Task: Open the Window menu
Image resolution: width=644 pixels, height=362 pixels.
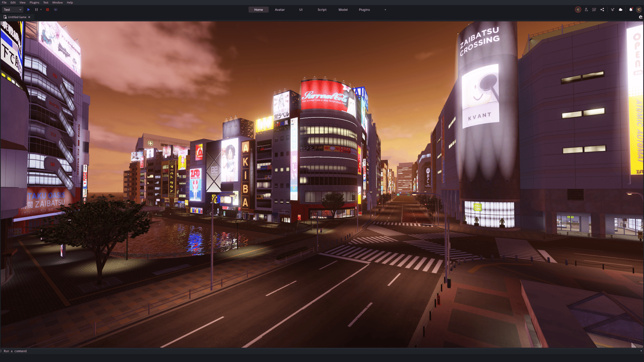Action: point(58,3)
